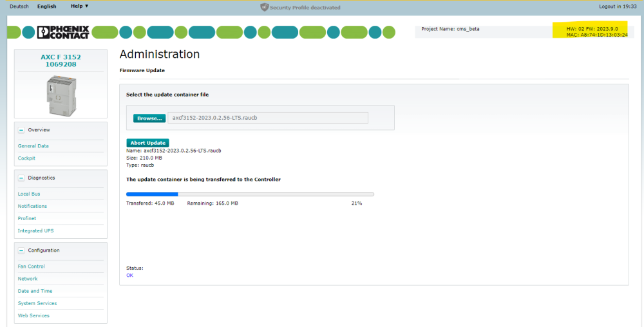
Task: Switch language to Deutsch
Action: [19, 6]
